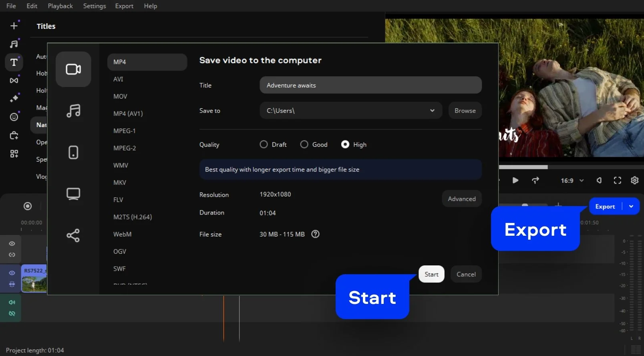The width and height of the screenshot is (644, 356).
Task: Open the Stickers panel smiley icon
Action: coord(14,117)
